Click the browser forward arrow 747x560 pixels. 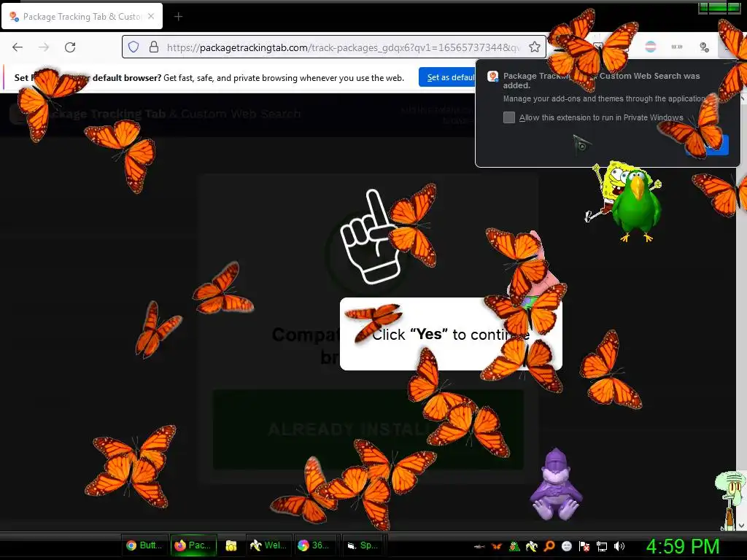[44, 47]
